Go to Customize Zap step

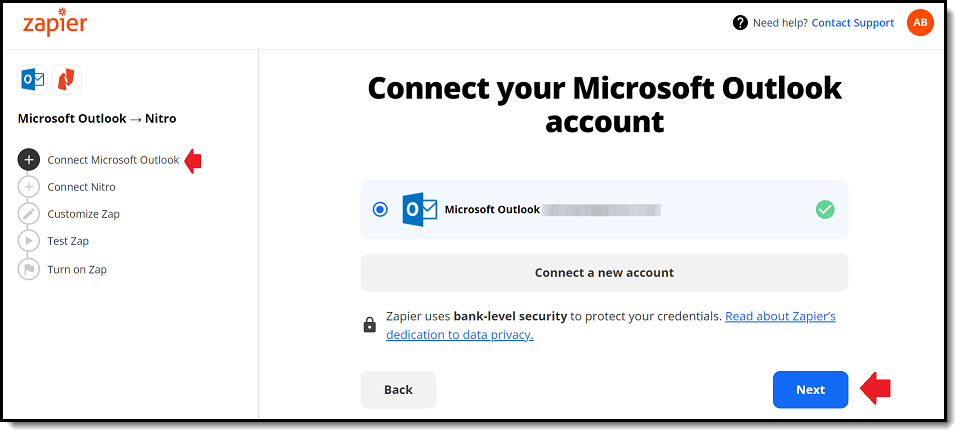pos(83,214)
